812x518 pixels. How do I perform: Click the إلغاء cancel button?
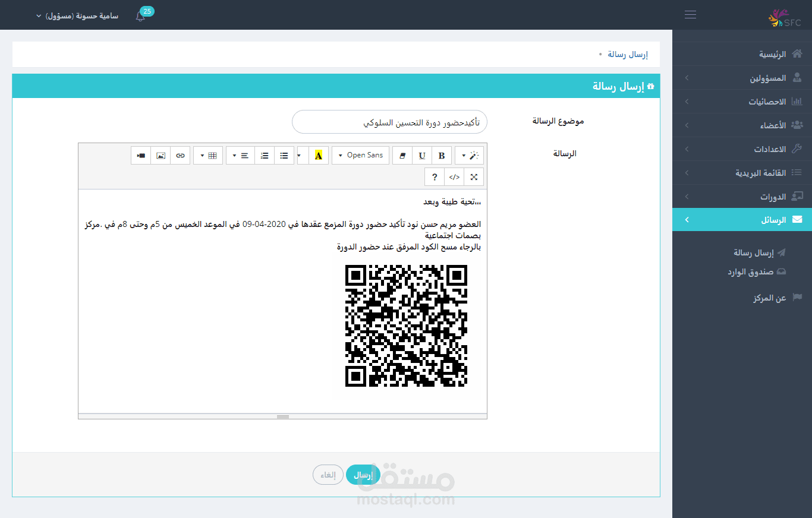click(328, 475)
